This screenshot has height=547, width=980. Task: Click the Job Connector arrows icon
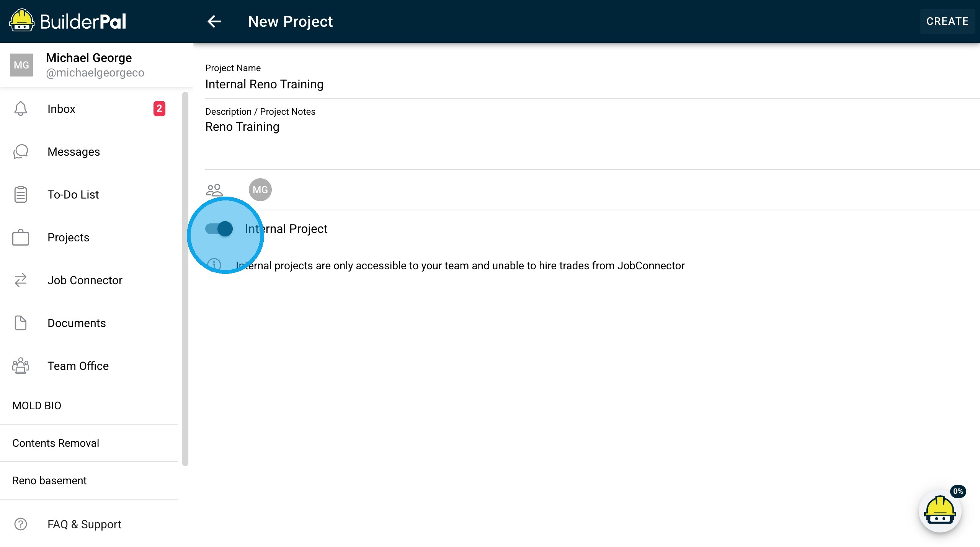[x=21, y=280]
